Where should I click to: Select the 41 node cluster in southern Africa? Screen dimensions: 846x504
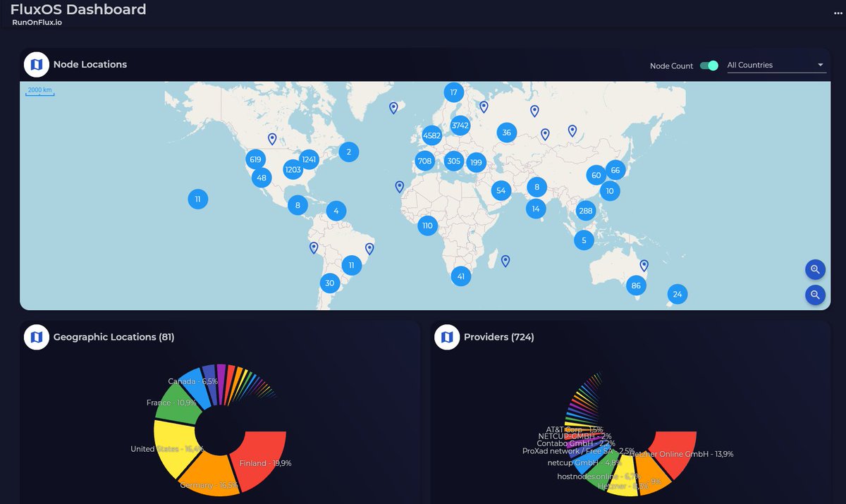click(x=460, y=277)
